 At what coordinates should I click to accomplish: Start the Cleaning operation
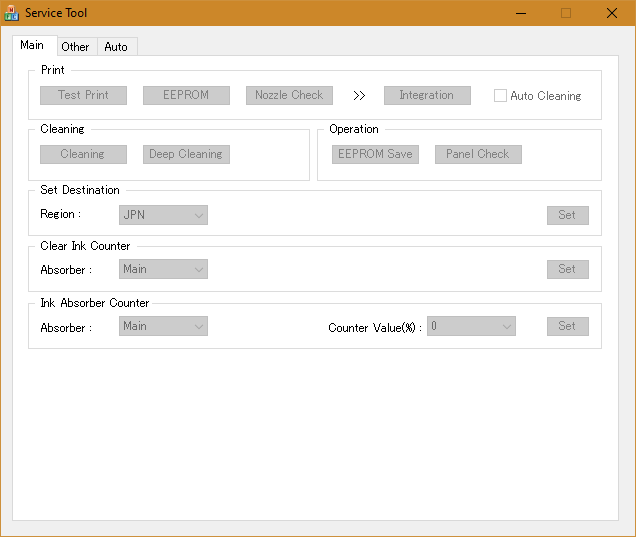coord(83,154)
